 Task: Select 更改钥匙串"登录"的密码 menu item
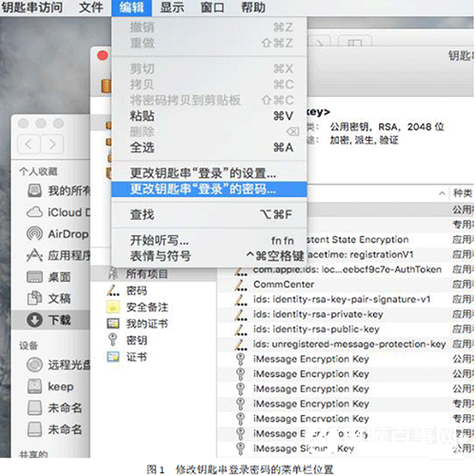pos(209,189)
